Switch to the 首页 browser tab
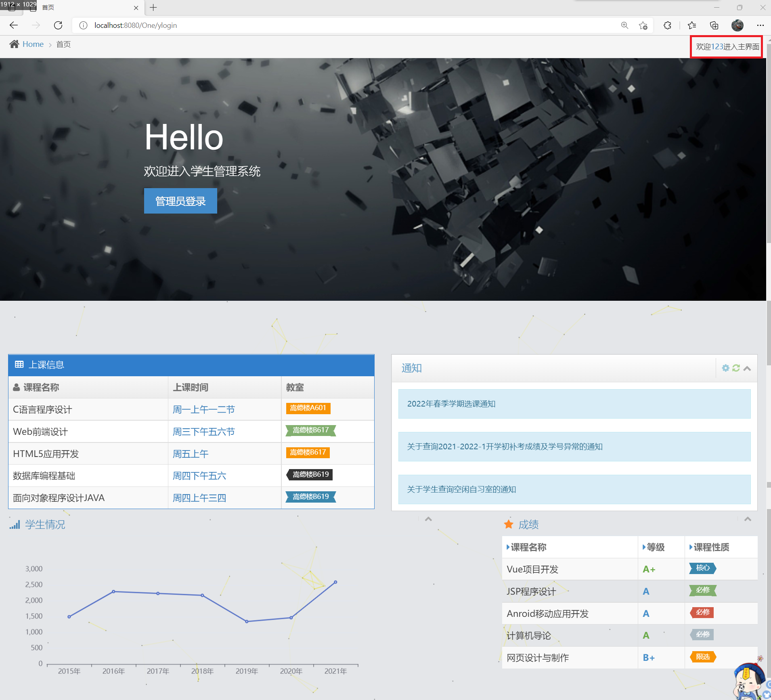This screenshot has width=771, height=700. (48, 7)
